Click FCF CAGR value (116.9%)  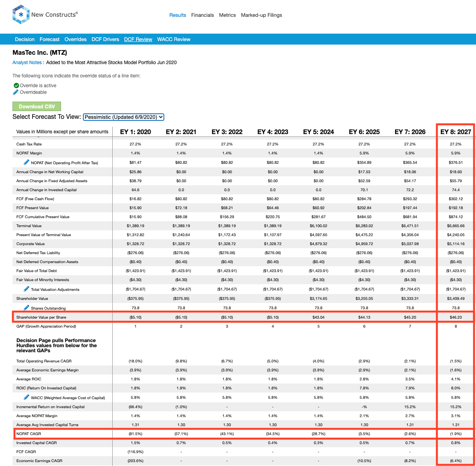pos(135,452)
